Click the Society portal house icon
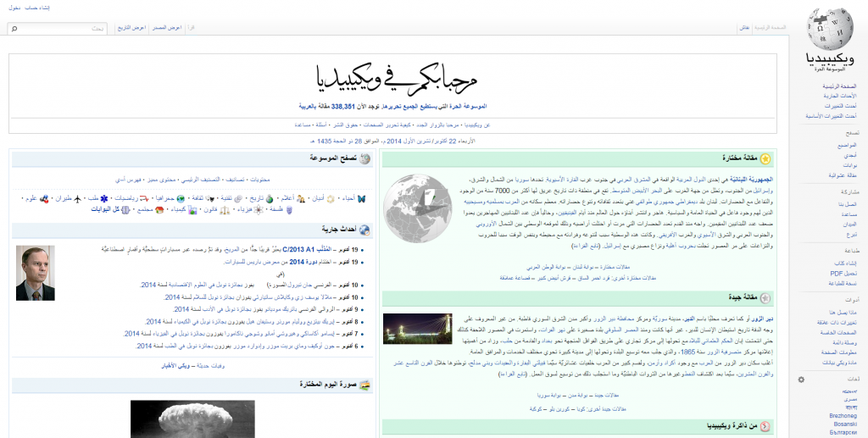Image resolution: width=868 pixels, height=438 pixels. click(159, 210)
